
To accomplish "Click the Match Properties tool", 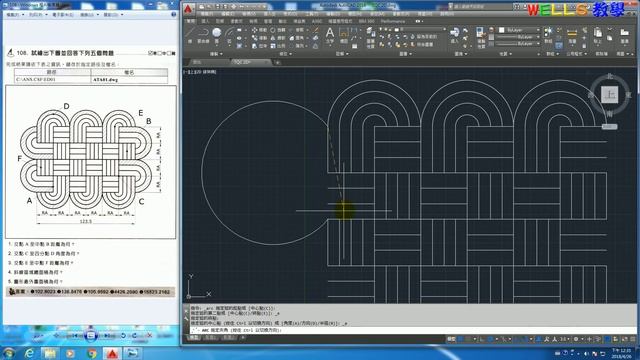I will point(480,37).
